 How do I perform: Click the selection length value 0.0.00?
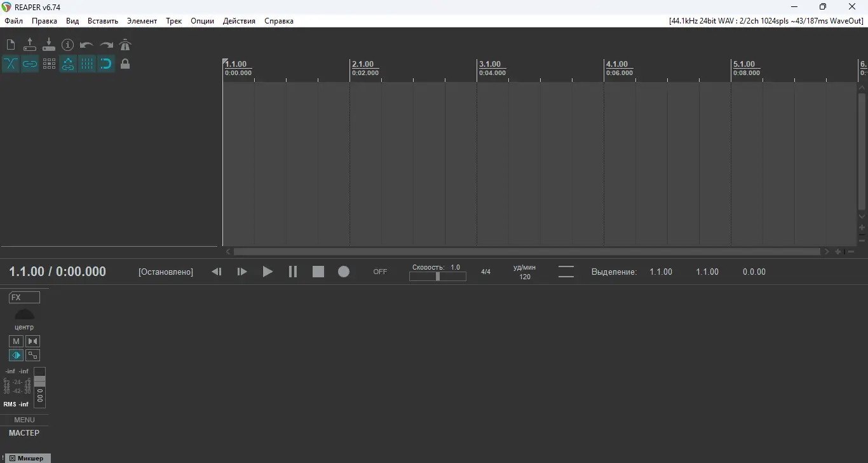click(754, 272)
